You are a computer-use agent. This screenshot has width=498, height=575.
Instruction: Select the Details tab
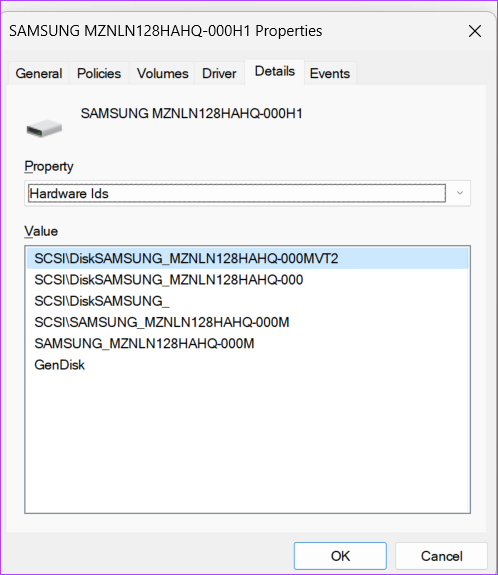tap(275, 72)
